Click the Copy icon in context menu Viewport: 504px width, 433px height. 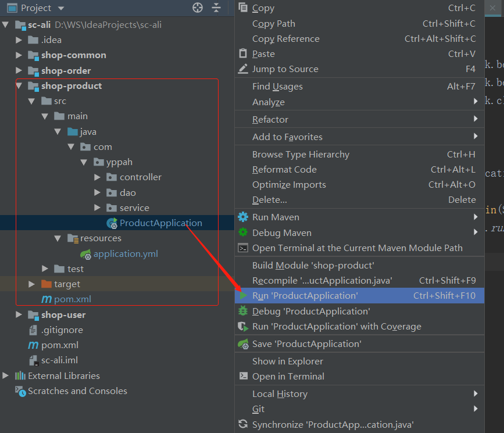click(x=243, y=8)
